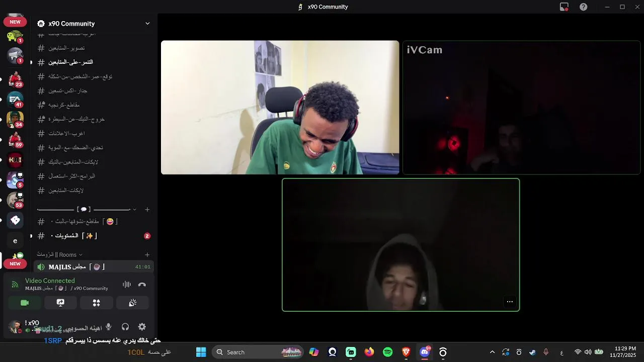
Task: Disconnect from the voice call
Action: click(x=142, y=285)
